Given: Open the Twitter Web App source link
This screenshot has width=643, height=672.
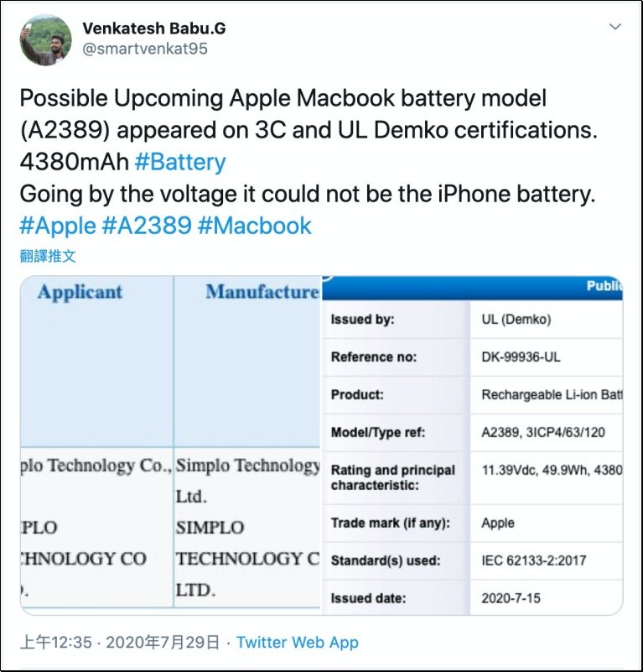Looking at the screenshot, I should pos(297,643).
